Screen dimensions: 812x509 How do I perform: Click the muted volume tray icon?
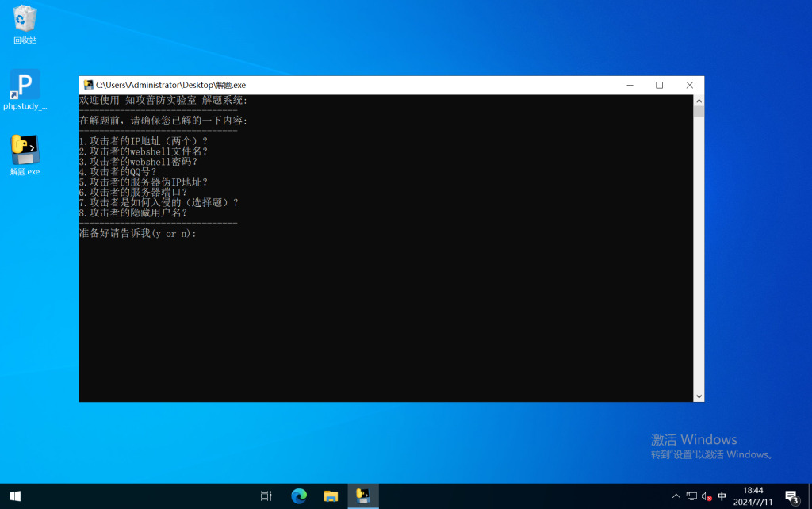(707, 496)
